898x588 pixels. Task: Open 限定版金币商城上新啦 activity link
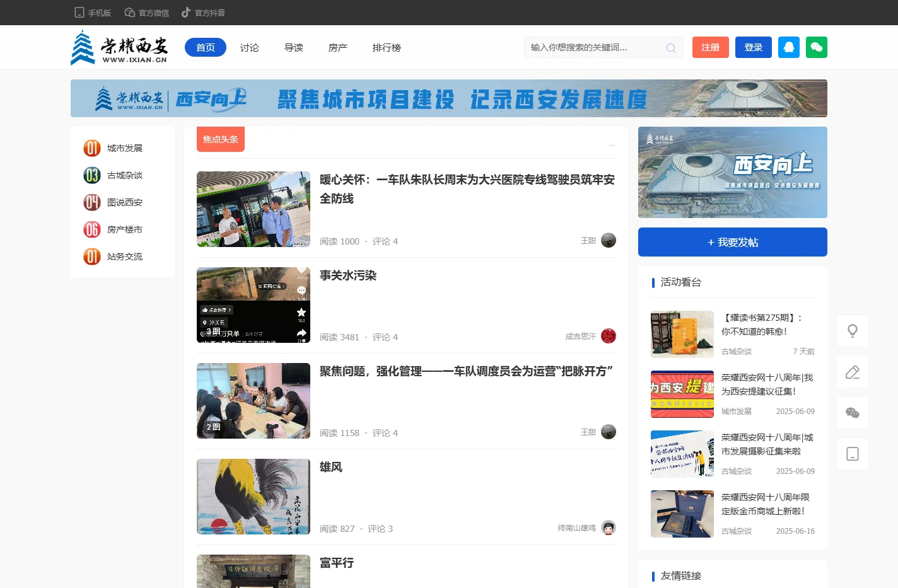click(x=766, y=504)
